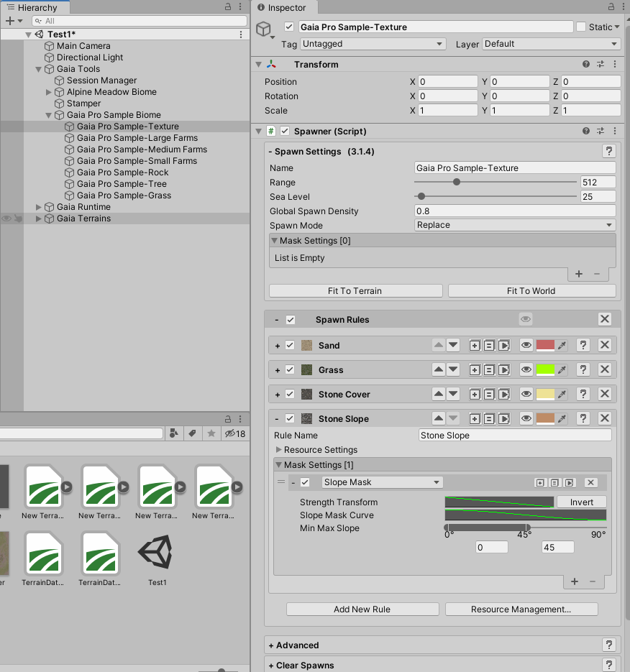Lock the Inspector panel
The image size is (630, 672).
(x=611, y=7)
